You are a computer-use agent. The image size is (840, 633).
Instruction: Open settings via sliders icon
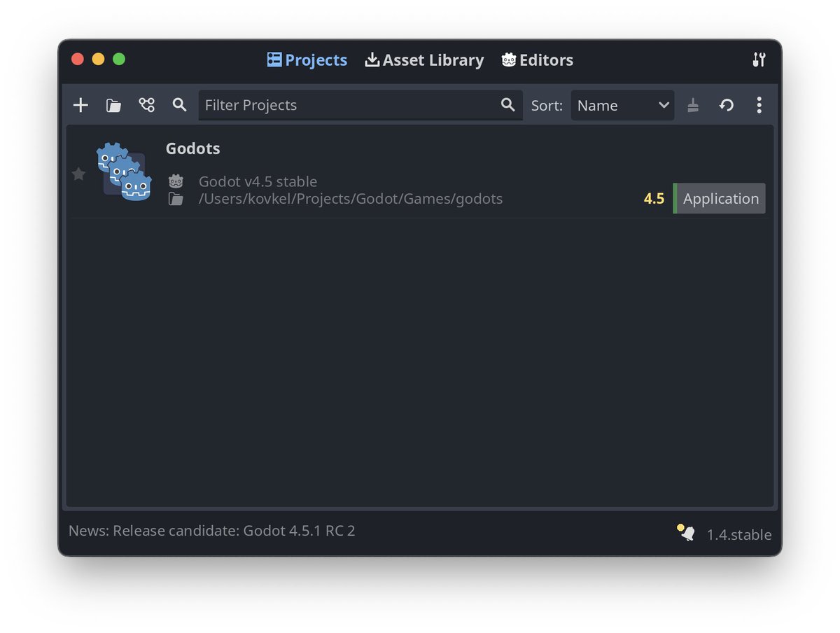click(759, 60)
